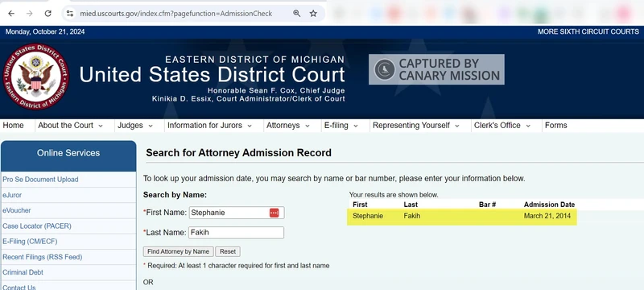Select 'Stephanie' in the results row
The image size is (644, 290).
pyautogui.click(x=368, y=216)
